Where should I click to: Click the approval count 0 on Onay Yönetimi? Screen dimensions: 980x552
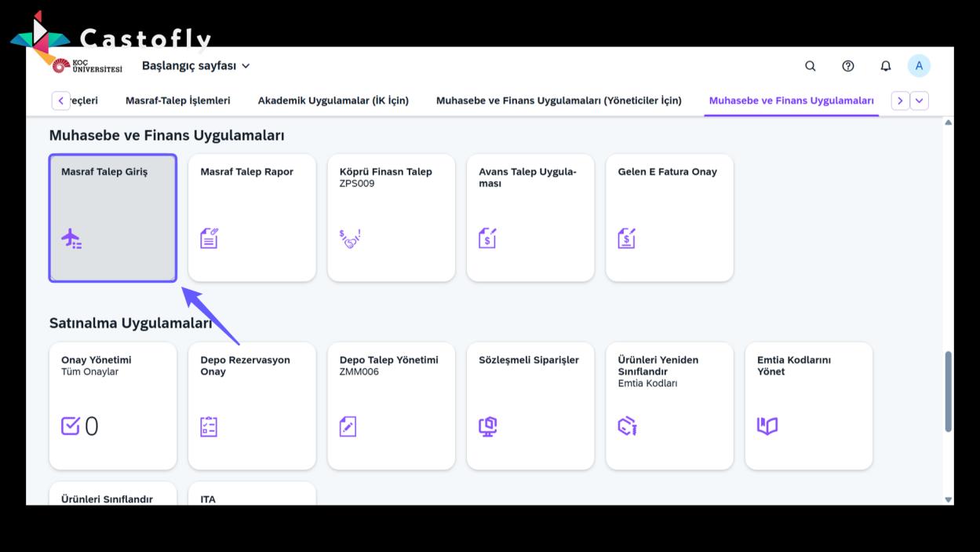tap(91, 426)
